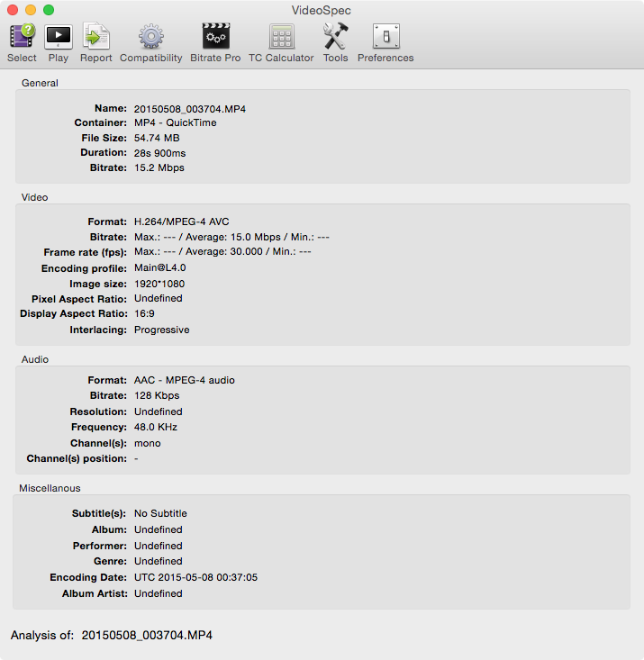Click the Analysis of file name at bottom
Image resolution: width=644 pixels, height=660 pixels.
147,635
